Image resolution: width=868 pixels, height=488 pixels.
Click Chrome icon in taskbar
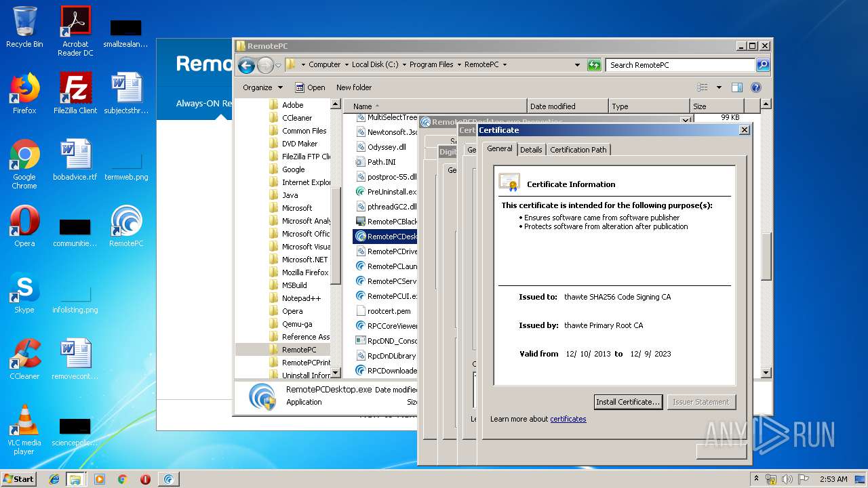pos(122,479)
